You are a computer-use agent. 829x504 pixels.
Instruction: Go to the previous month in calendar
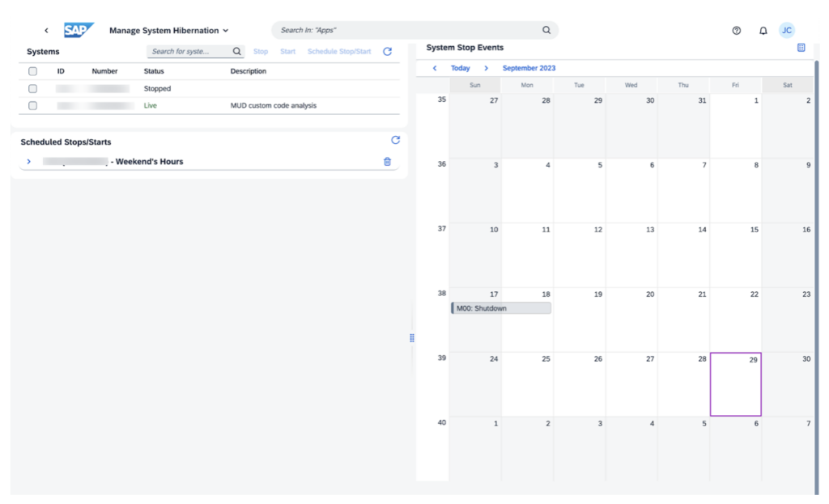click(x=435, y=69)
